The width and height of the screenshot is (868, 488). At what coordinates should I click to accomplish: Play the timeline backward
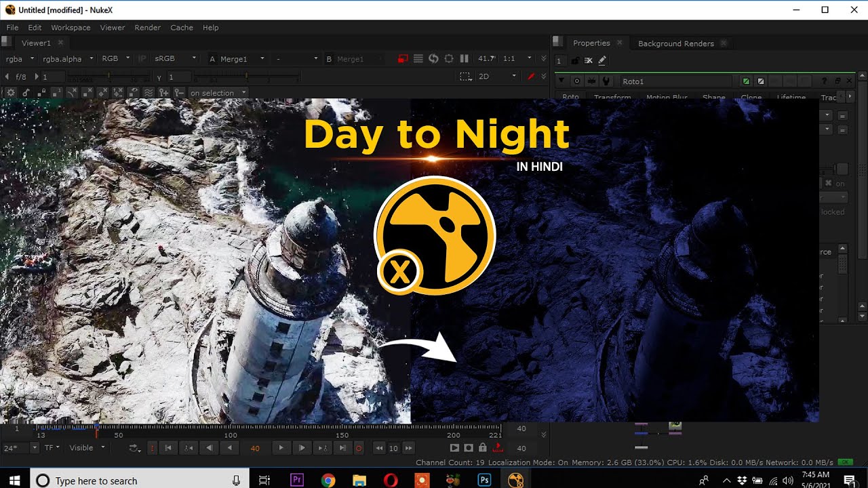pyautogui.click(x=230, y=448)
